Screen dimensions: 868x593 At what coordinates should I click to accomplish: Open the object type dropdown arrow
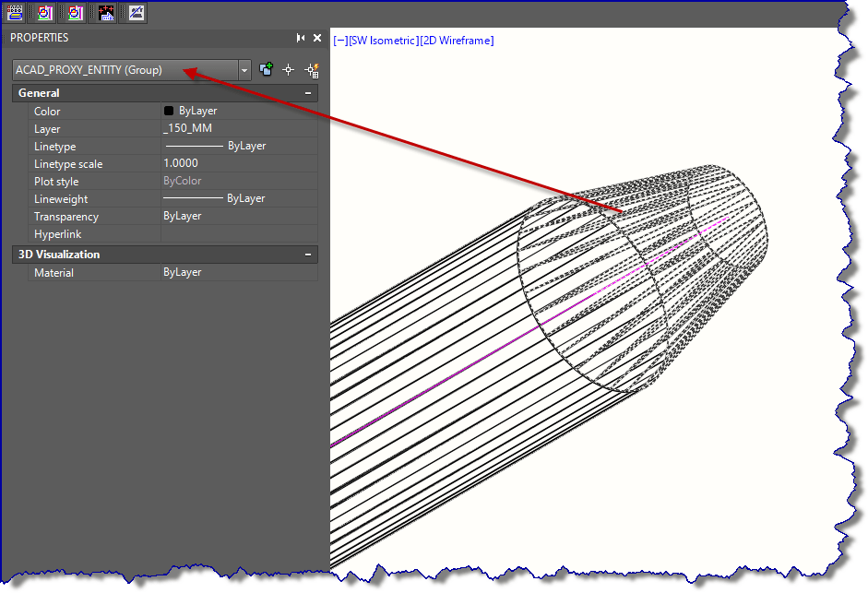click(x=244, y=70)
